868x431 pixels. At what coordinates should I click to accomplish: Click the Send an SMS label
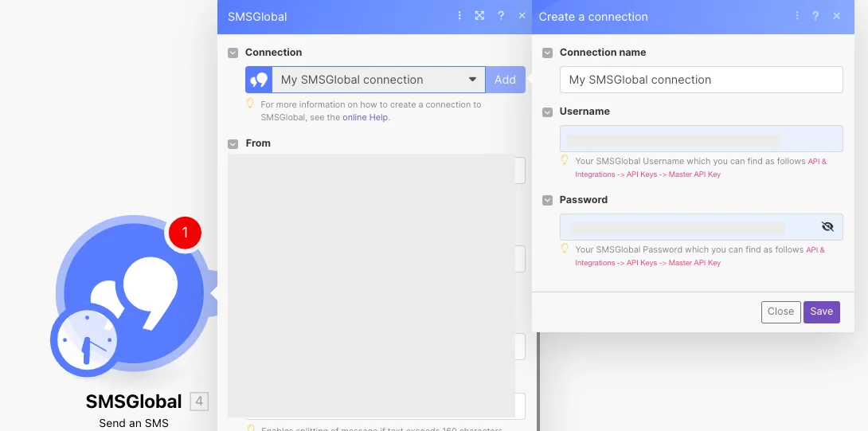pyautogui.click(x=134, y=423)
